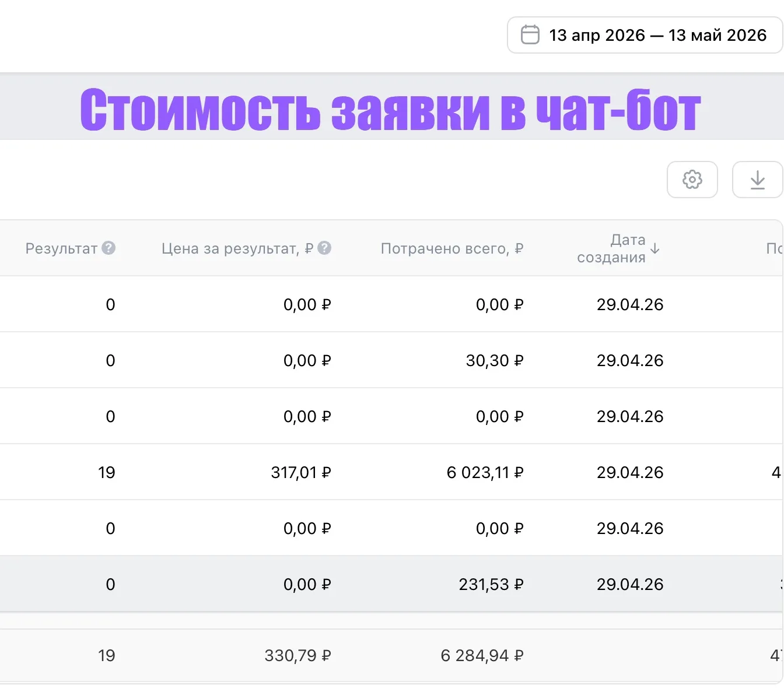The height and width of the screenshot is (692, 784).
Task: Select the spent value 30,30 ₽
Action: click(495, 360)
